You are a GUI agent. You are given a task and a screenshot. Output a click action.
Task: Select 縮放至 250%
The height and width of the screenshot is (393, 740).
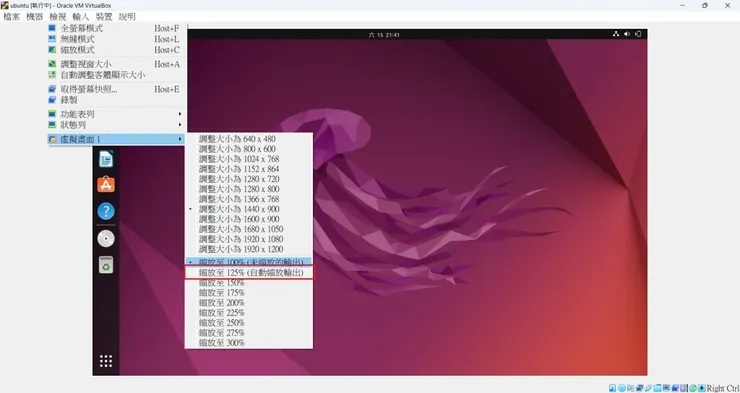click(249, 323)
